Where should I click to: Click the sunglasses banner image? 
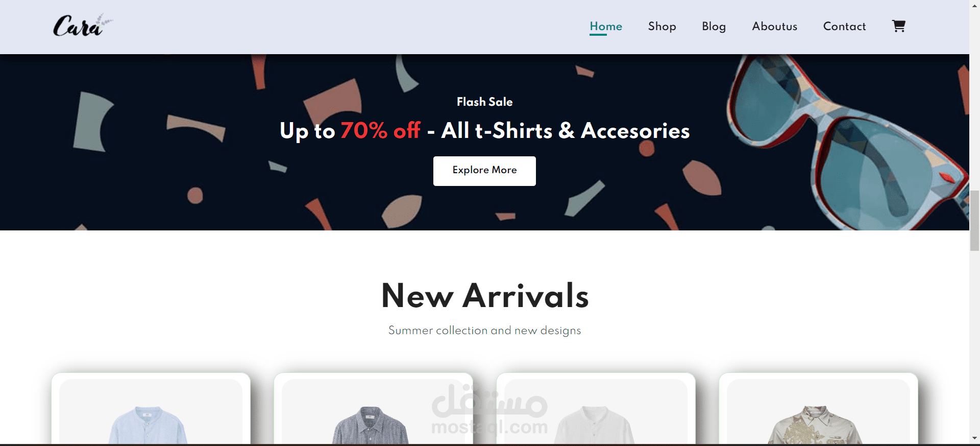click(x=847, y=142)
